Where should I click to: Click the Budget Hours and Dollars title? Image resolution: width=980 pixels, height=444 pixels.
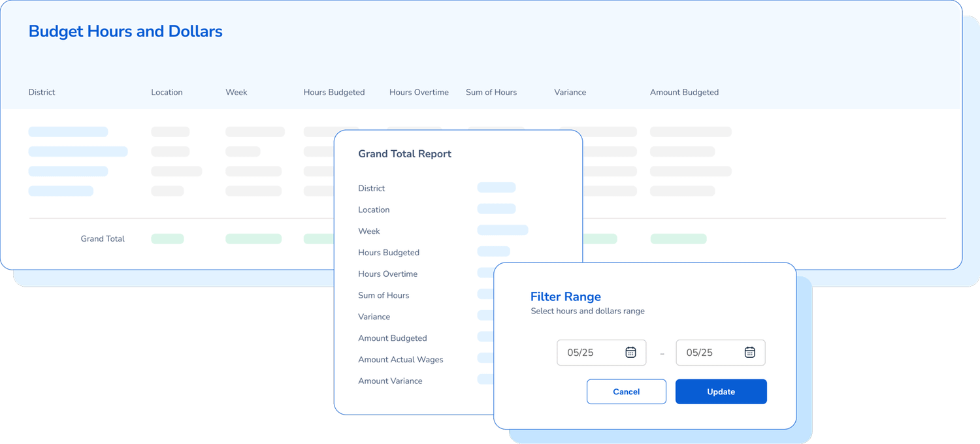click(x=125, y=31)
